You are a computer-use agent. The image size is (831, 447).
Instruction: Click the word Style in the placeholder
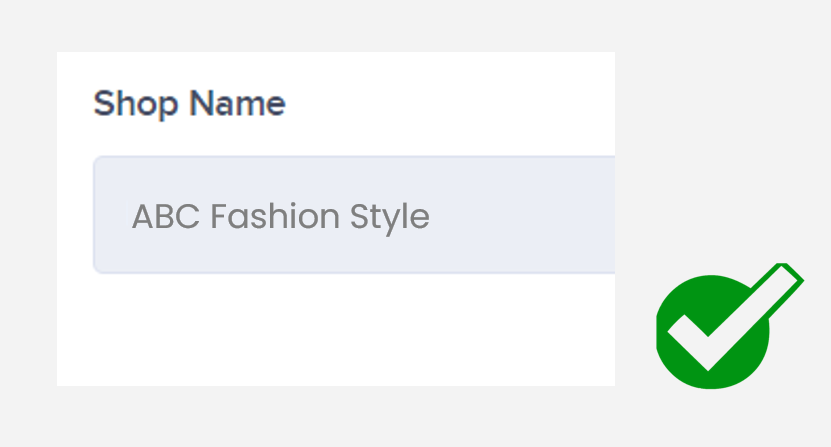tap(389, 217)
